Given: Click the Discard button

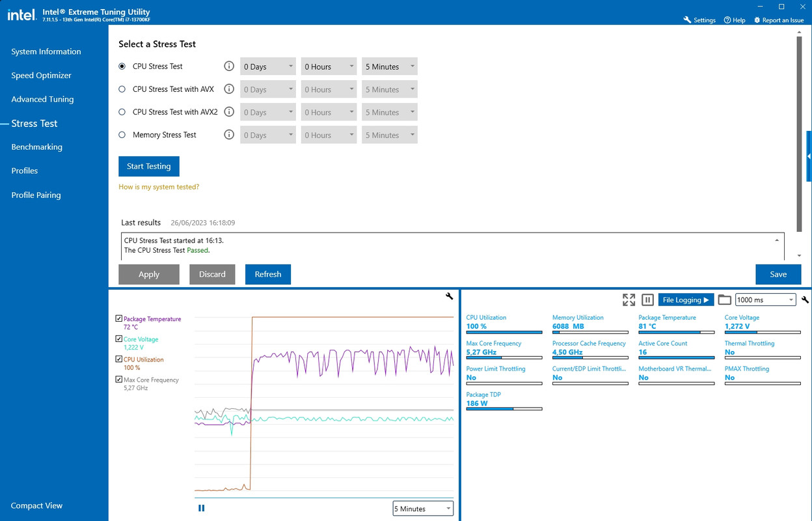Looking at the screenshot, I should [x=212, y=274].
